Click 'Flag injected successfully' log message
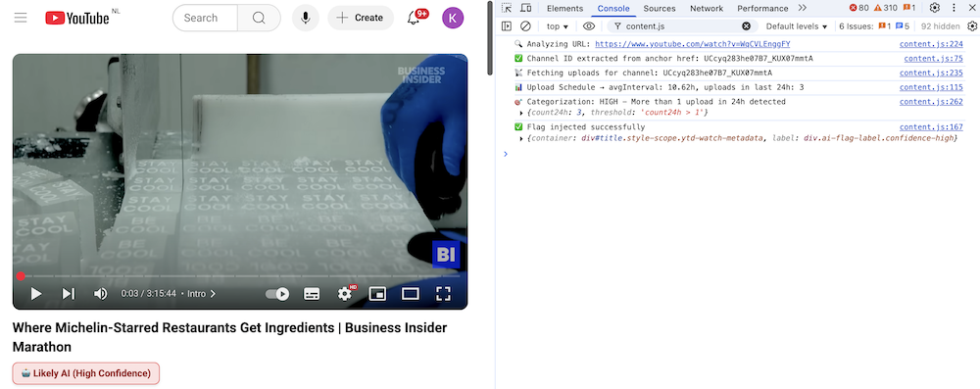 [x=586, y=127]
